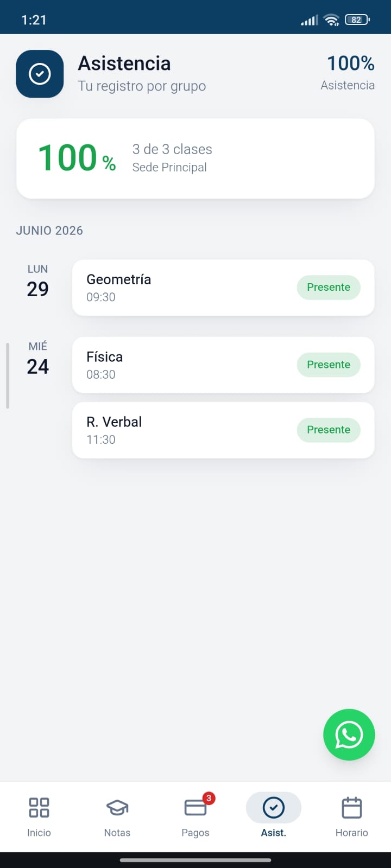Select the 100% Sede Principal summary card
The width and height of the screenshot is (391, 868).
[195, 158]
